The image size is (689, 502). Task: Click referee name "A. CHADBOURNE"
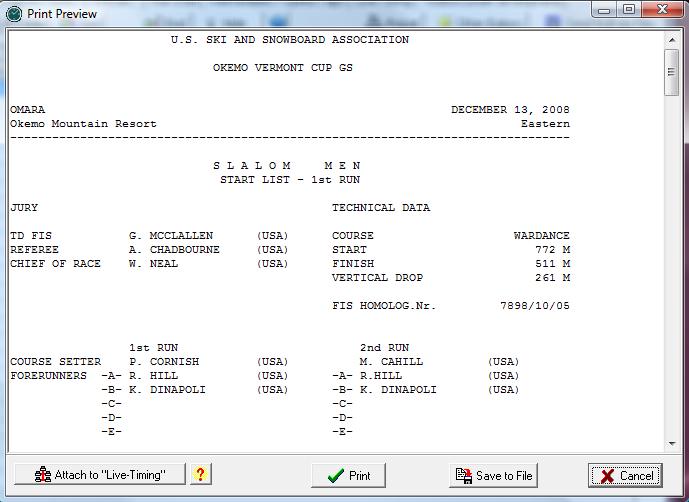174,250
